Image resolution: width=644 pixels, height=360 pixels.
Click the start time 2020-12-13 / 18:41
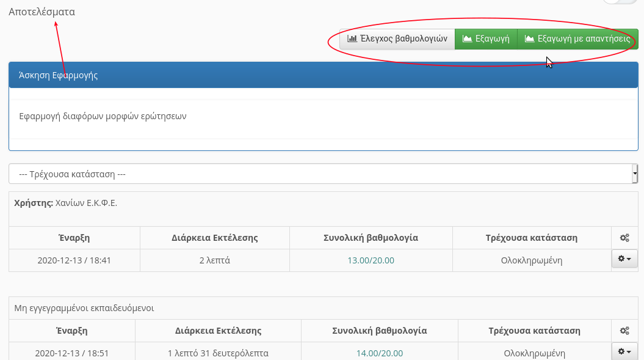74,260
